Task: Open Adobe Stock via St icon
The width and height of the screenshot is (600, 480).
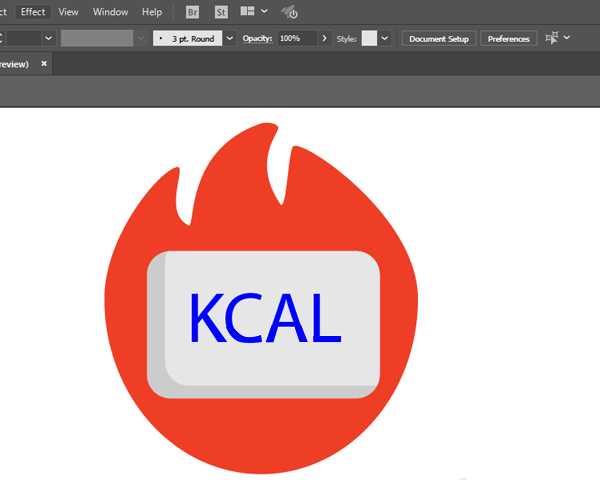Action: pyautogui.click(x=221, y=12)
